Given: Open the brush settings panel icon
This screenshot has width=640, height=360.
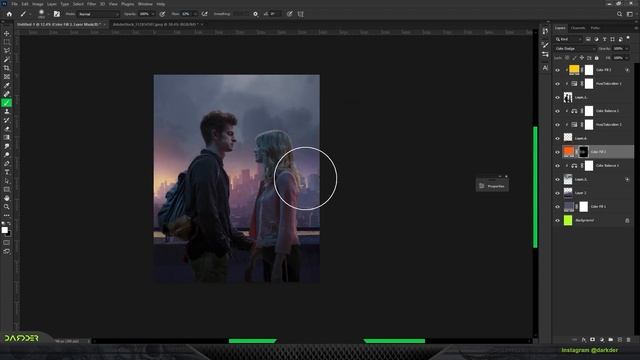Looking at the screenshot, I should point(56,14).
